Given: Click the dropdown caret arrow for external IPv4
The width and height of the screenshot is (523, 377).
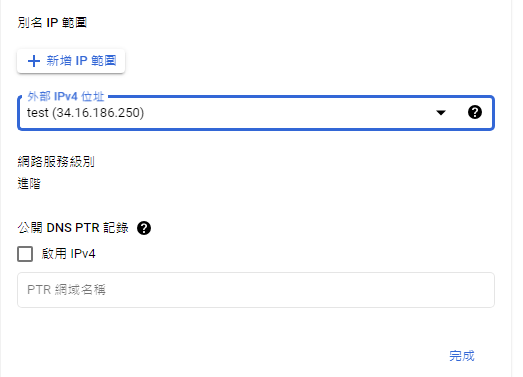Looking at the screenshot, I should point(441,113).
